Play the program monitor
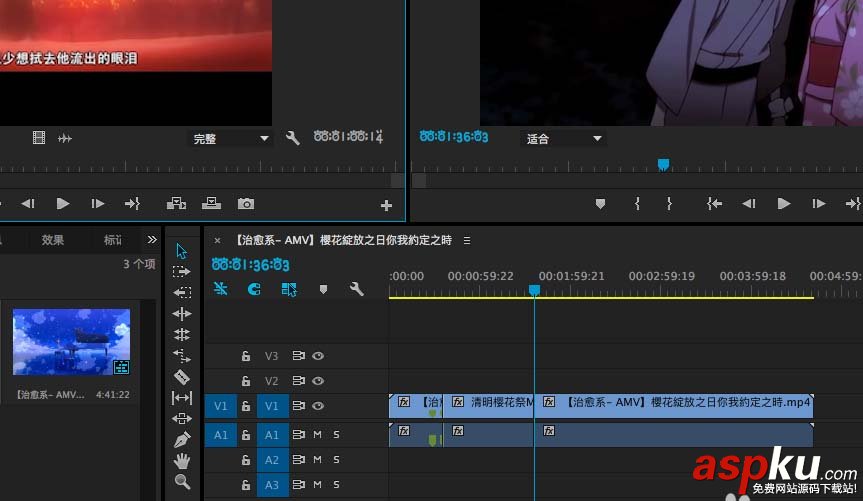This screenshot has width=863, height=501. [x=784, y=204]
